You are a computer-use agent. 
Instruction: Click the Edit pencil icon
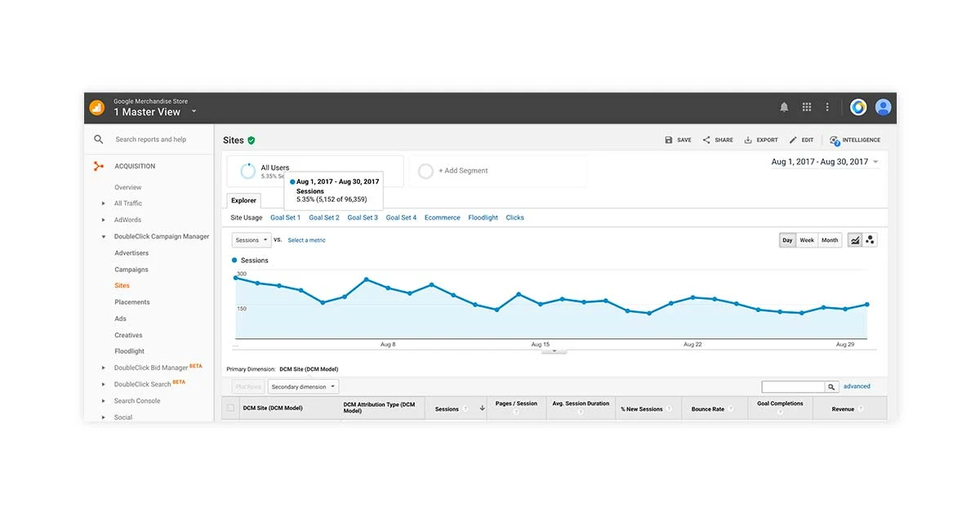tap(793, 140)
